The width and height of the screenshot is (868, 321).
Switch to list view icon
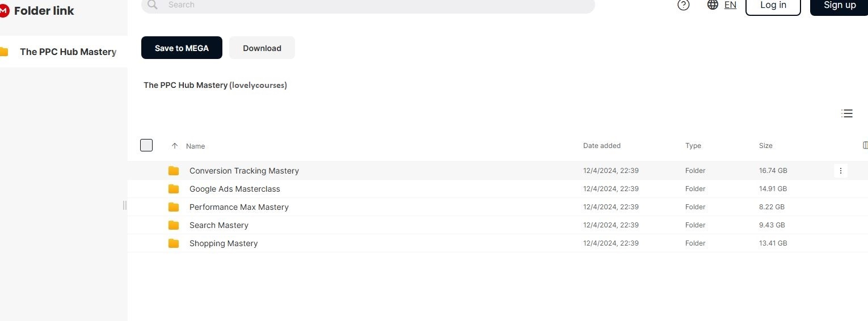(x=846, y=113)
